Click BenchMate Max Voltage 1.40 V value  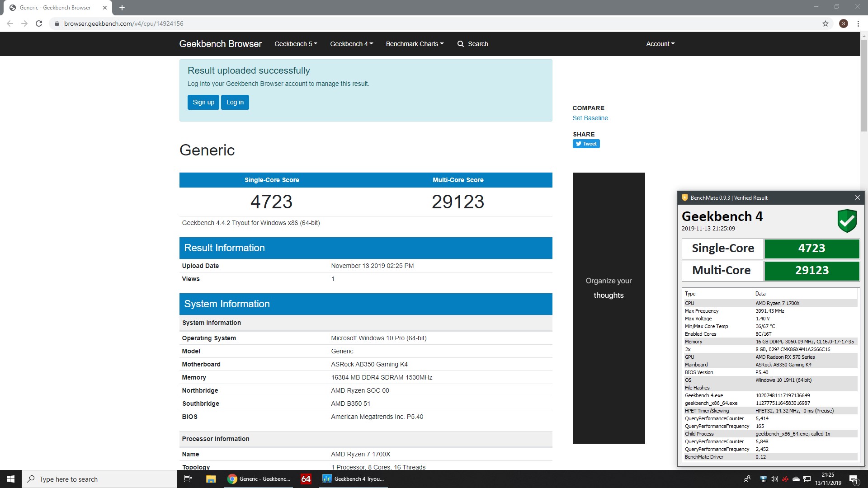(762, 319)
